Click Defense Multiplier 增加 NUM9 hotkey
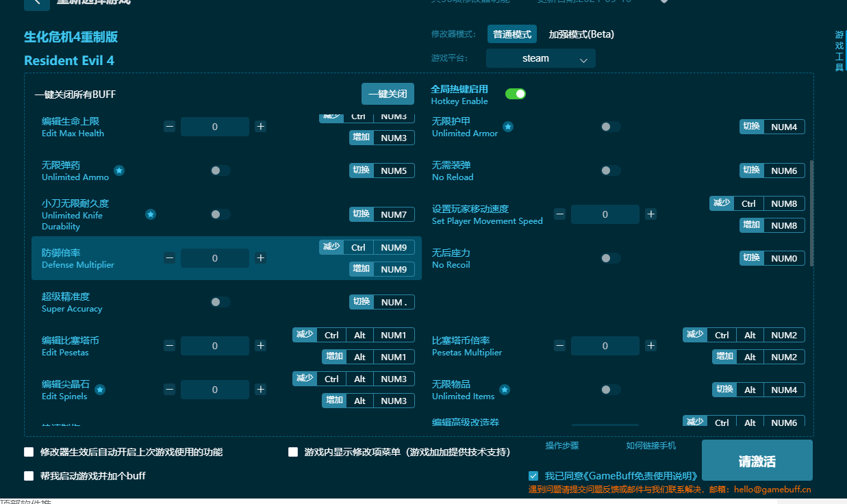The width and height of the screenshot is (847, 504). (x=382, y=269)
